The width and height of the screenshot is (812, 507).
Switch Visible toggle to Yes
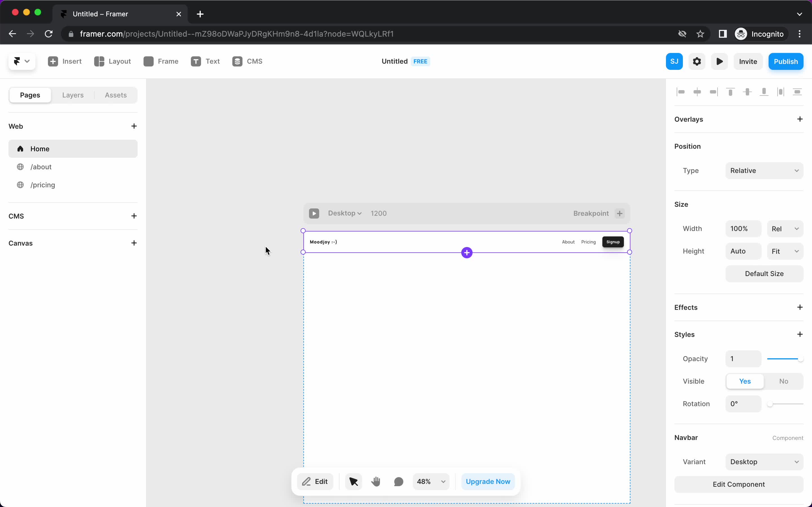tap(745, 381)
